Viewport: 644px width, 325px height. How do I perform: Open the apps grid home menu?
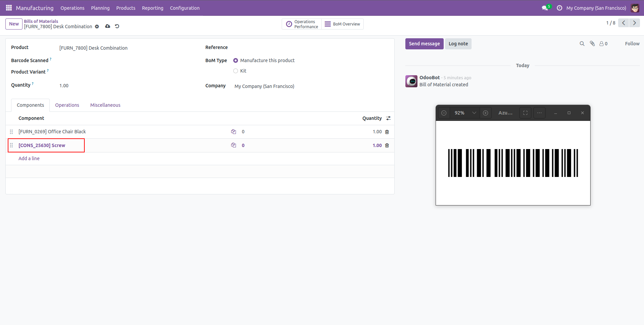pos(9,8)
